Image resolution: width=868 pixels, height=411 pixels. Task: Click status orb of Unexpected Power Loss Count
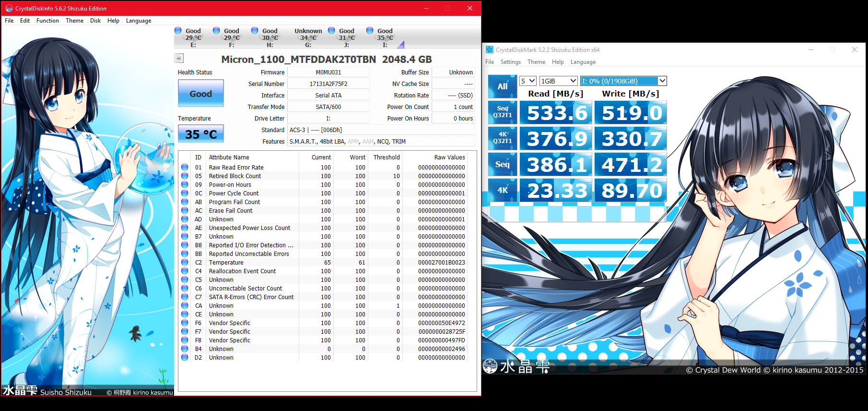tap(185, 228)
